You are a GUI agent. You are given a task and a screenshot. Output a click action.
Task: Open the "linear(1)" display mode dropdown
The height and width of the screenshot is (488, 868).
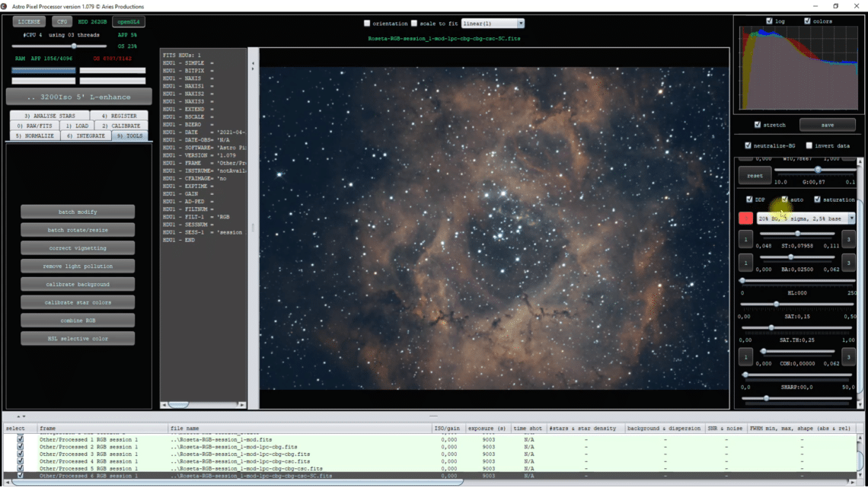[x=492, y=23]
